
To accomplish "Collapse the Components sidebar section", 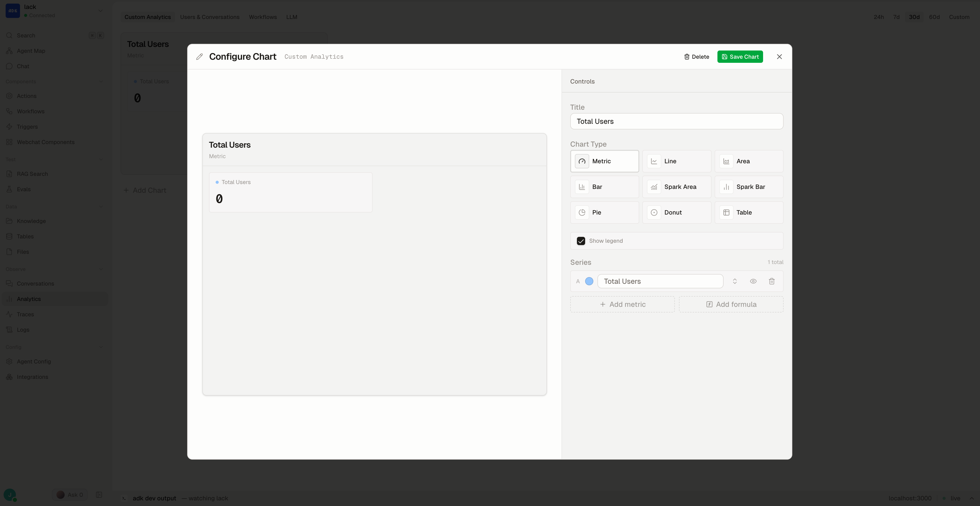I will point(101,82).
